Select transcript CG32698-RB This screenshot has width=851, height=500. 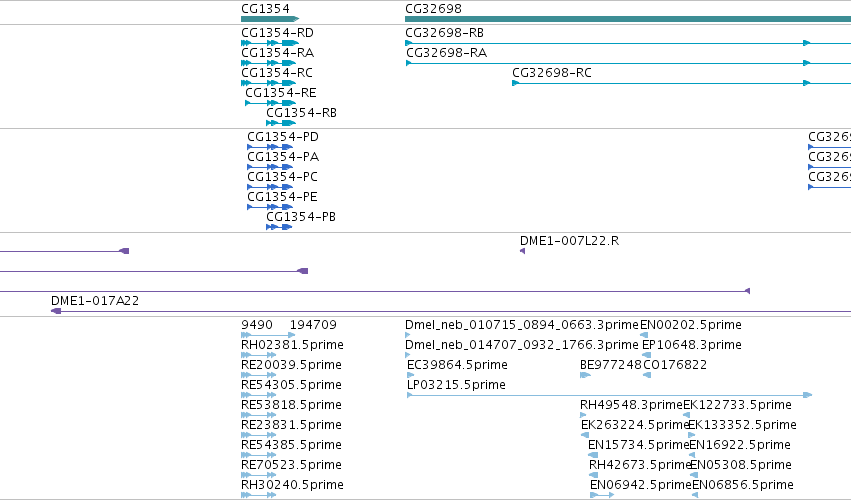pos(444,33)
